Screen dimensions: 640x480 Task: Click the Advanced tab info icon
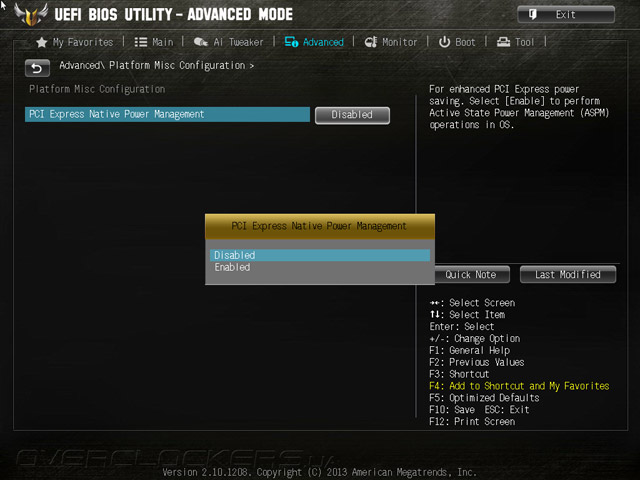[291, 42]
